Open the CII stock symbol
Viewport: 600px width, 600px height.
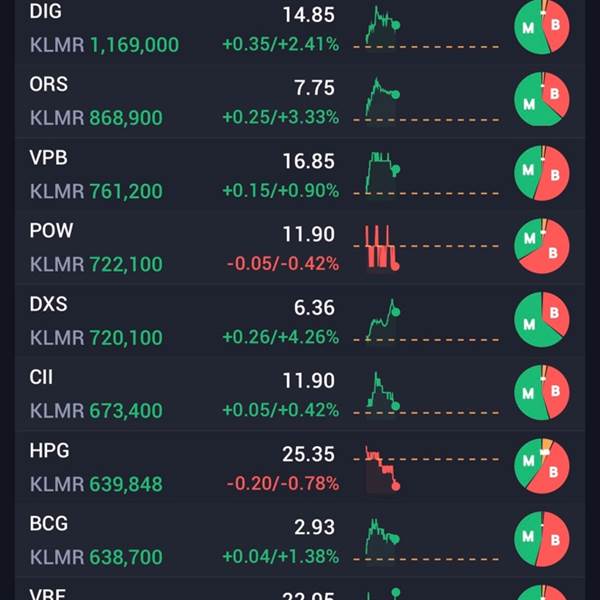41,377
